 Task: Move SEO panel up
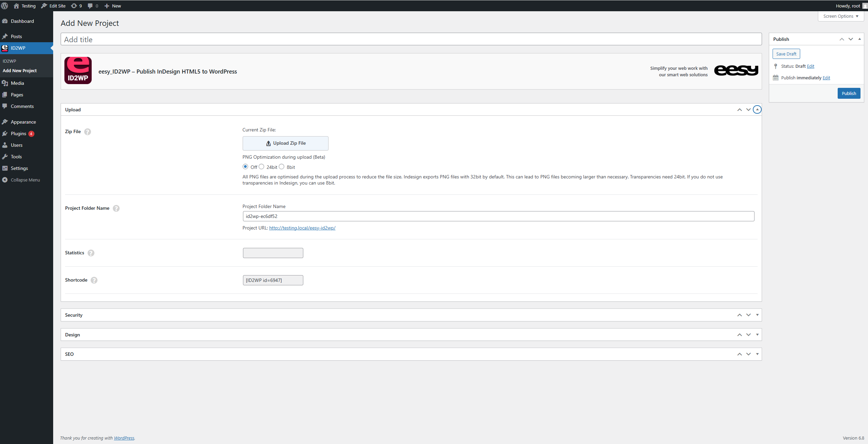click(740, 354)
